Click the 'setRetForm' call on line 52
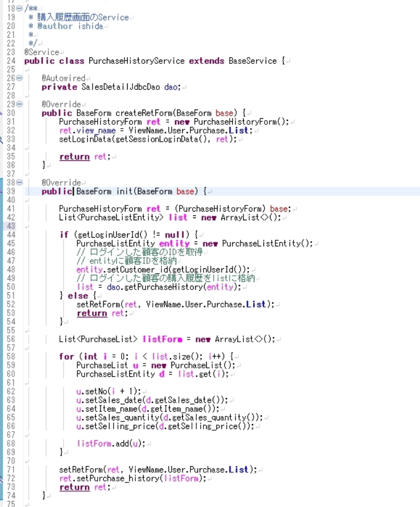The width and height of the screenshot is (420, 507). point(98,304)
